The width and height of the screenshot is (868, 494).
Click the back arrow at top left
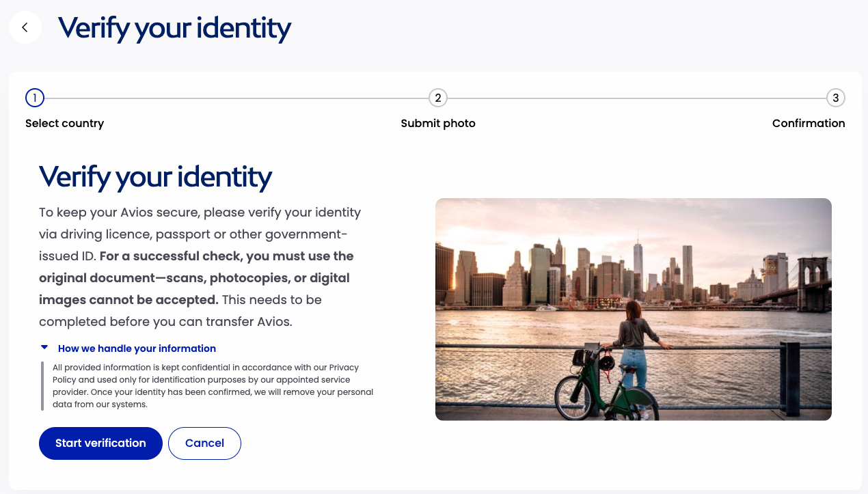coord(25,27)
